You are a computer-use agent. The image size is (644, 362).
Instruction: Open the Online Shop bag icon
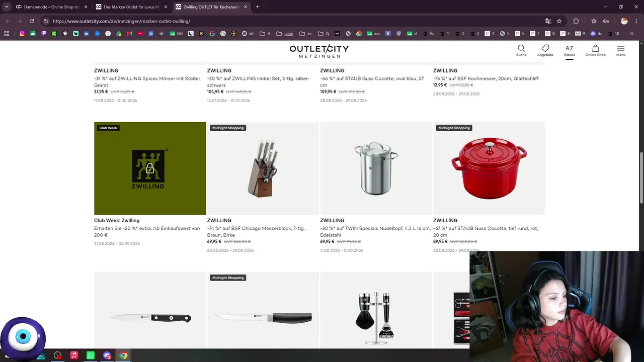(x=595, y=50)
